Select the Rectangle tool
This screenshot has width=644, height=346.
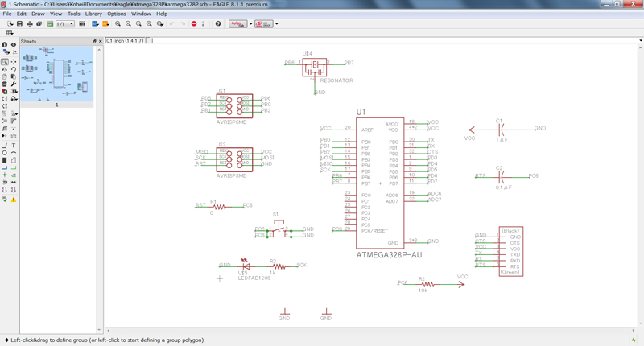pos(5,160)
